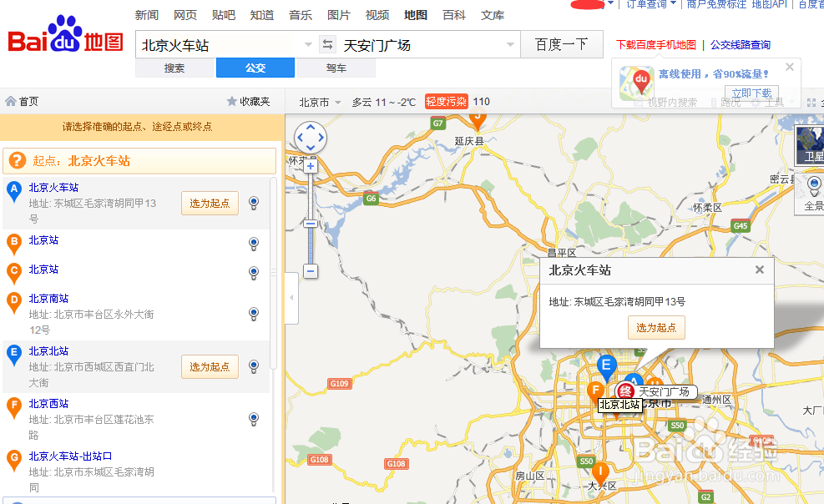Open 北京西站 result link
This screenshot has width=824, height=504.
pyautogui.click(x=49, y=403)
